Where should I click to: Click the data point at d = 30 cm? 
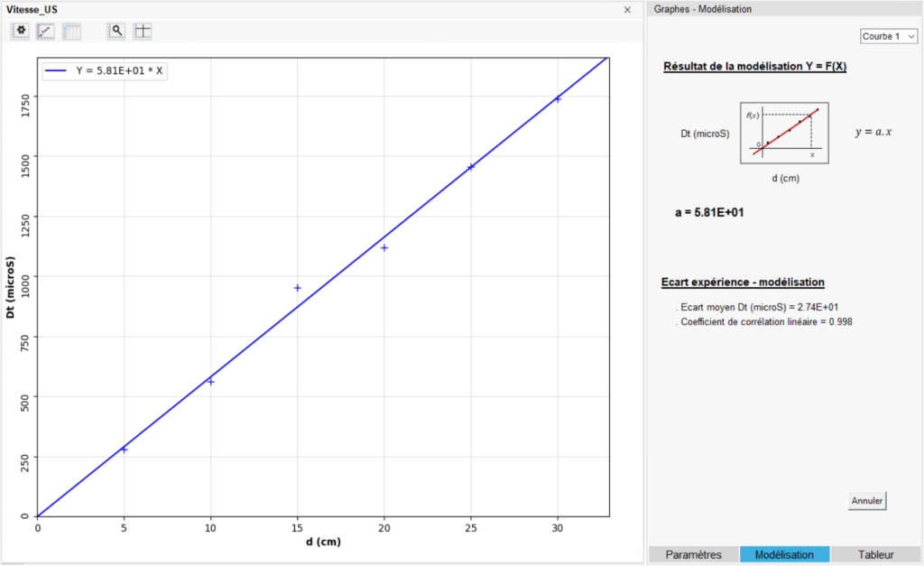(x=558, y=99)
